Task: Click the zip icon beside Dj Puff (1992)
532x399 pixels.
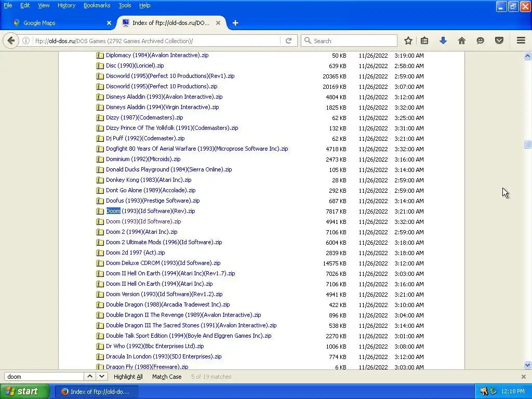Action: pos(100,138)
